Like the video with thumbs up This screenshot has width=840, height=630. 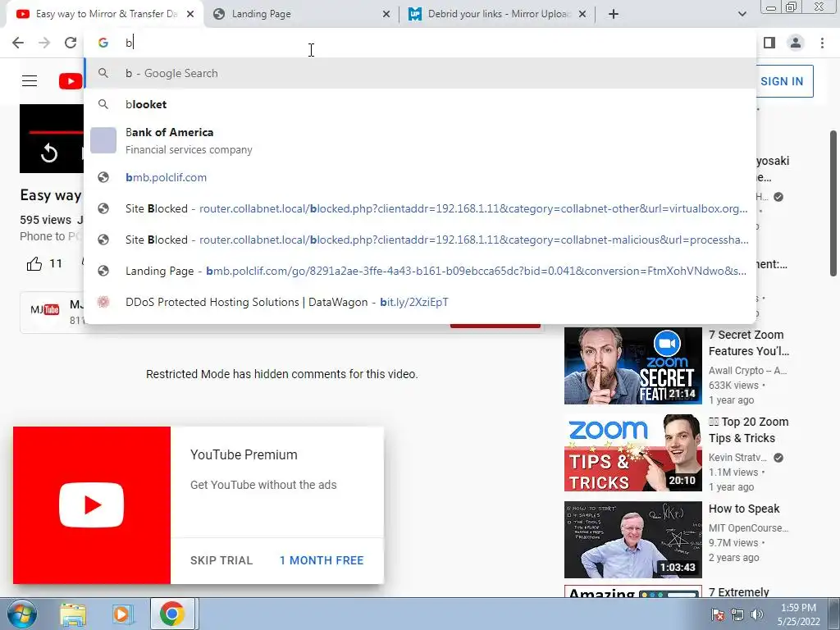(34, 263)
